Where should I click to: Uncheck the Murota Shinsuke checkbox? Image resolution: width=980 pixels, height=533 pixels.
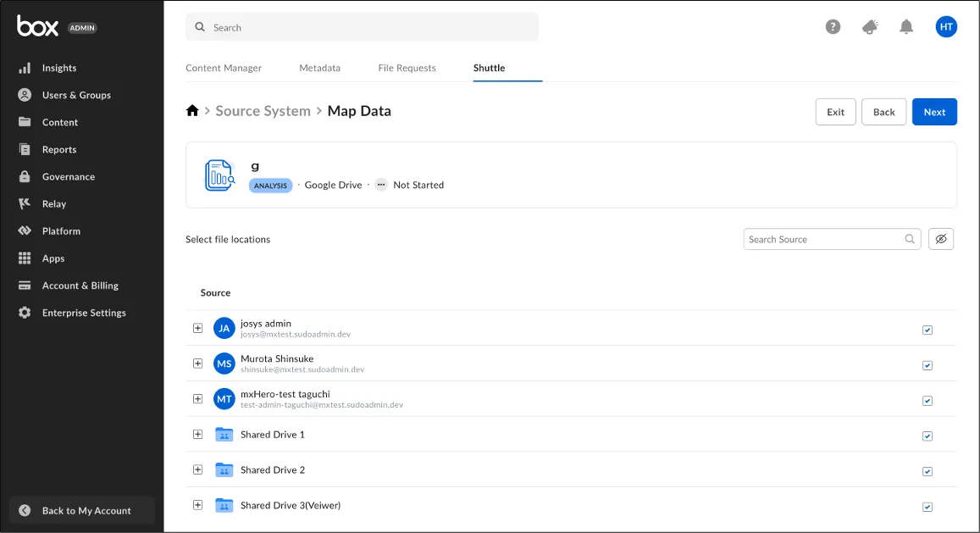(x=927, y=365)
